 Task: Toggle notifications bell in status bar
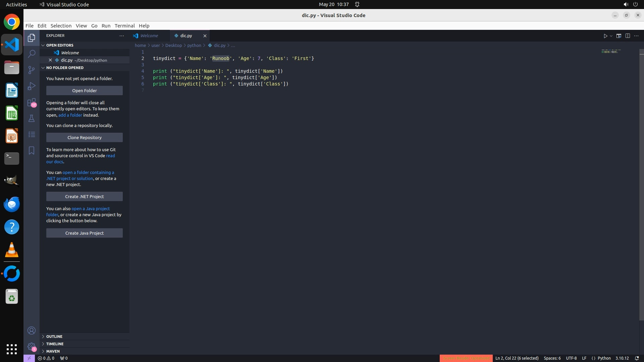(637, 358)
